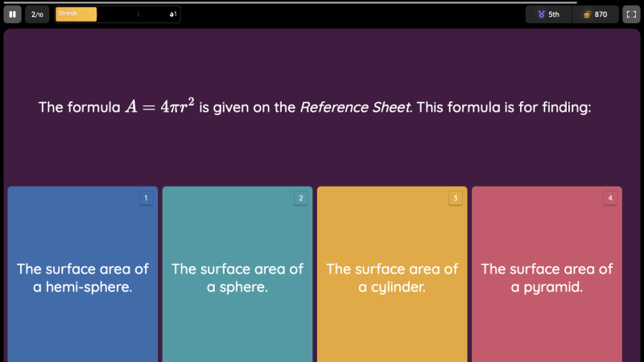Click the number 1 badge on blue card
This screenshot has width=644, height=362.
[x=146, y=198]
